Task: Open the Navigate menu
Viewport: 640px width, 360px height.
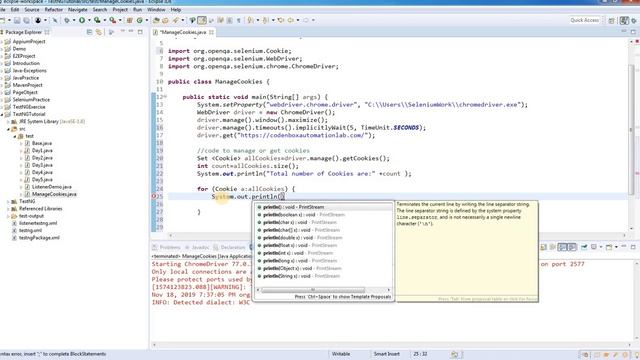Action: (x=78, y=9)
